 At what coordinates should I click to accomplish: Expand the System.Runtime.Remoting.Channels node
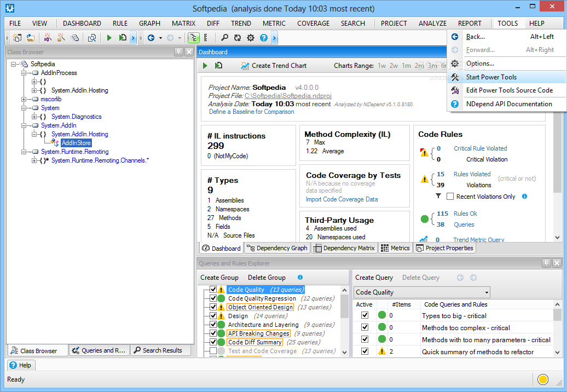click(x=34, y=160)
